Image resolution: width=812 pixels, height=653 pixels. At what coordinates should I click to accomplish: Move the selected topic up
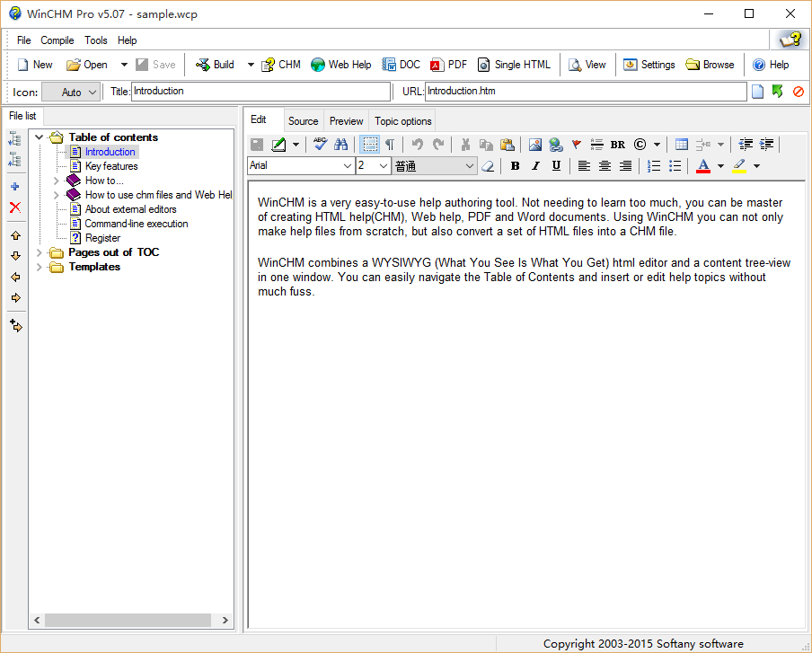(15, 235)
